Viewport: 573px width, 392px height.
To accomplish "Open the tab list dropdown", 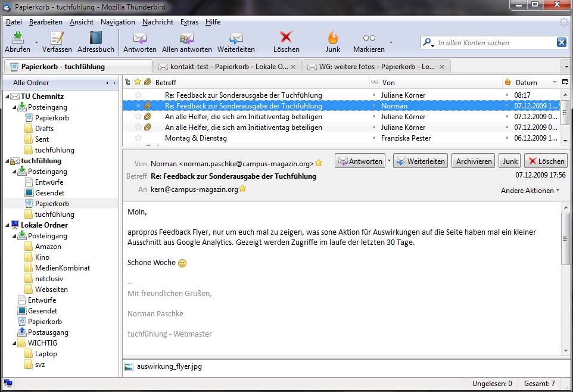I will pos(566,67).
